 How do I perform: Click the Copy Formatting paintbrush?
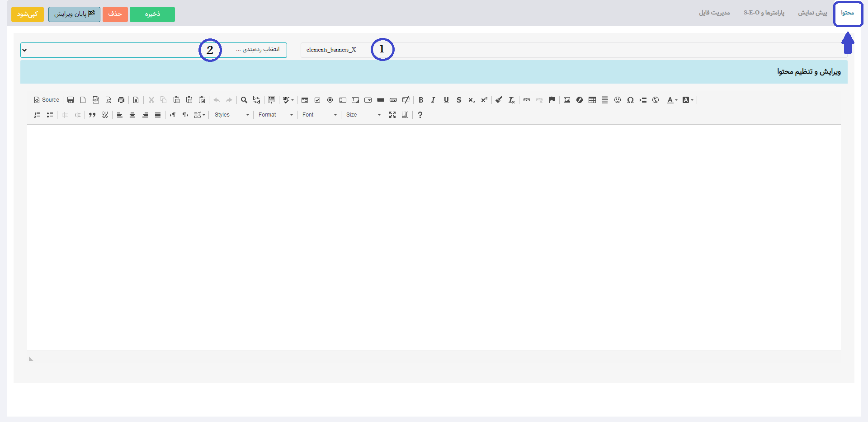pos(499,100)
